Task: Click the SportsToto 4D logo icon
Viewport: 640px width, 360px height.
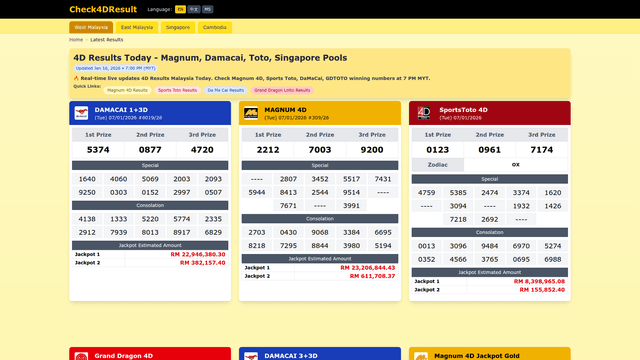Action: (x=424, y=113)
